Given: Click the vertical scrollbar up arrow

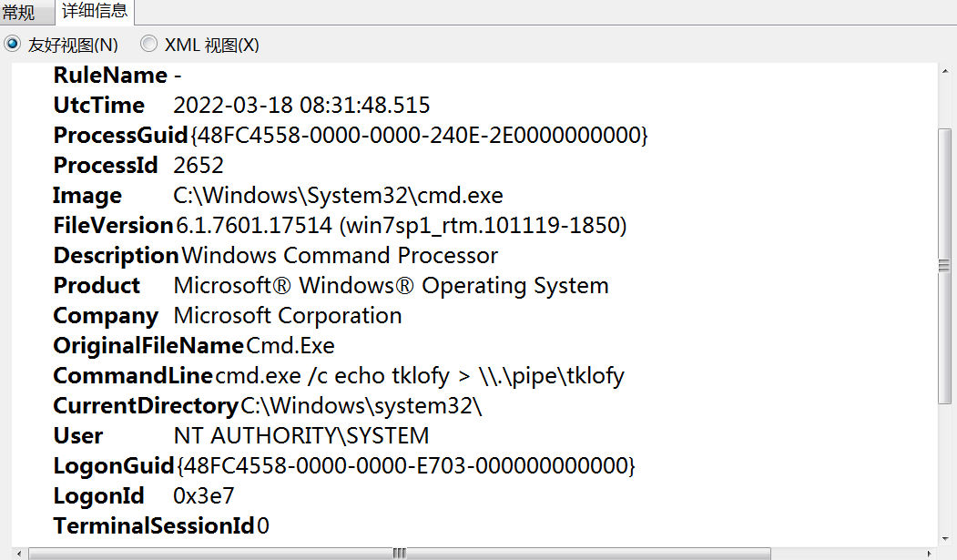Looking at the screenshot, I should [944, 71].
